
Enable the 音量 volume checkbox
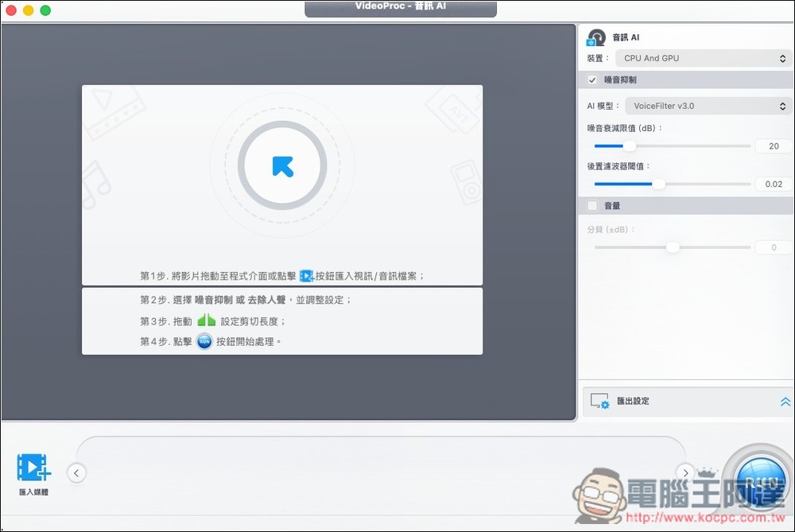point(592,205)
